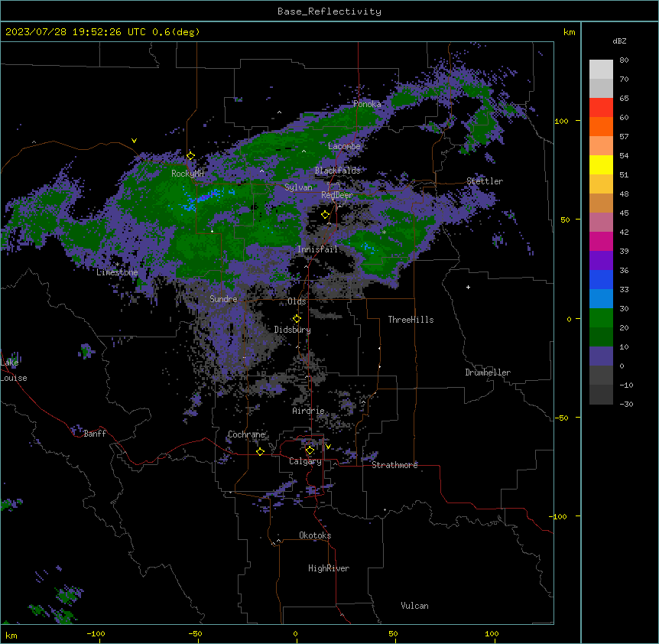Viewport: 659px width, 644px height.
Task: Click the Base_Reflectivity title
Action: [329, 11]
